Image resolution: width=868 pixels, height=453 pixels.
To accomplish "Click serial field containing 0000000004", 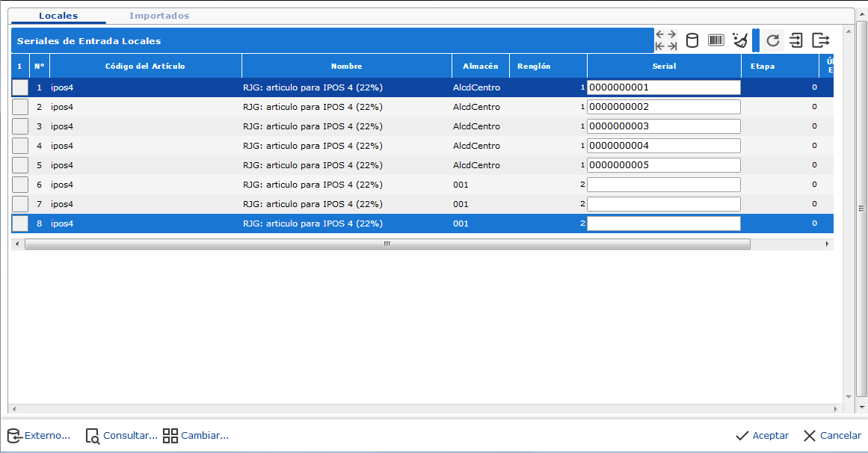I will coord(664,146).
